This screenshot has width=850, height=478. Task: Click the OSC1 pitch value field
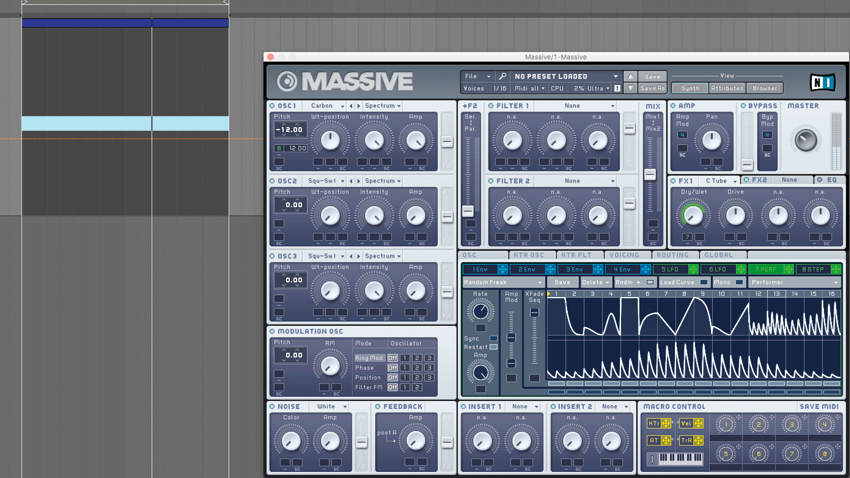point(290,130)
